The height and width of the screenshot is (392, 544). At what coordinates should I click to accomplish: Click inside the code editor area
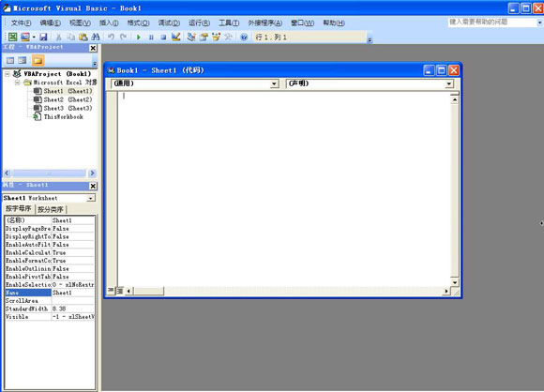(284, 189)
